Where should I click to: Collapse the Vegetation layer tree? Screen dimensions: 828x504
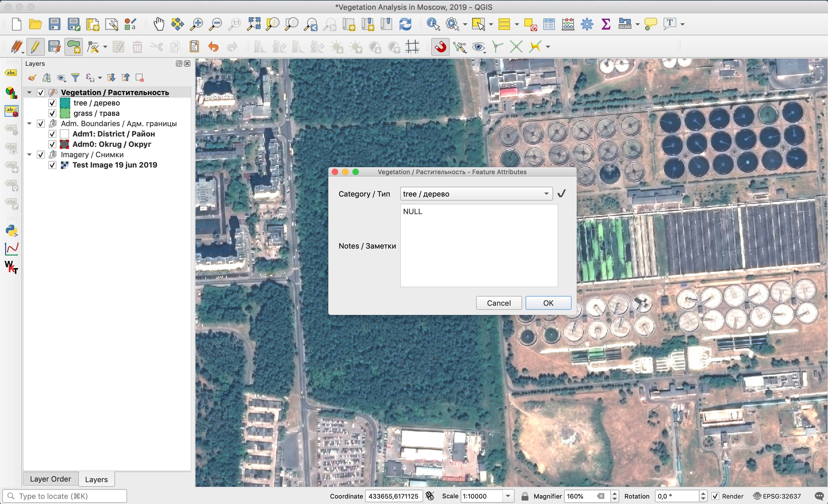click(x=30, y=92)
